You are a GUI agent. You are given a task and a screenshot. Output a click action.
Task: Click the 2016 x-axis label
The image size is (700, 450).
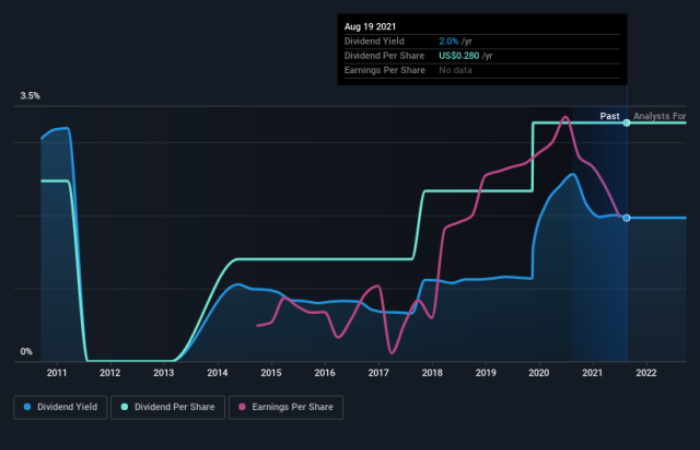325,373
